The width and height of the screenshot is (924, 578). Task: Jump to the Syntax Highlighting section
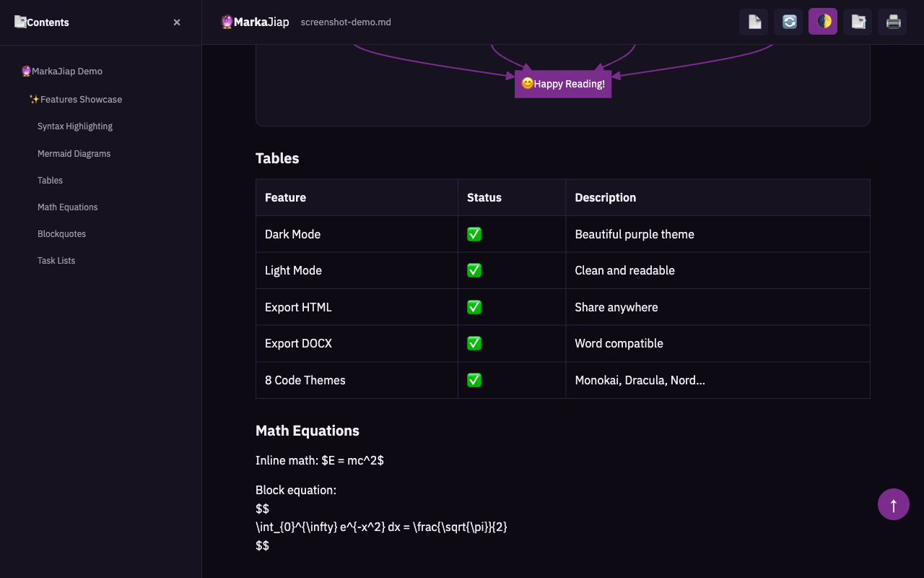coord(75,126)
